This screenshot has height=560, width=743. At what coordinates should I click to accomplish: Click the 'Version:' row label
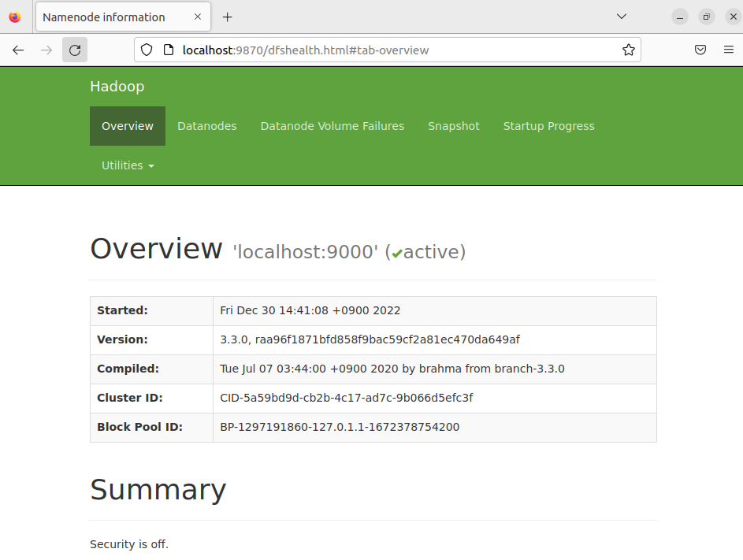pos(122,339)
